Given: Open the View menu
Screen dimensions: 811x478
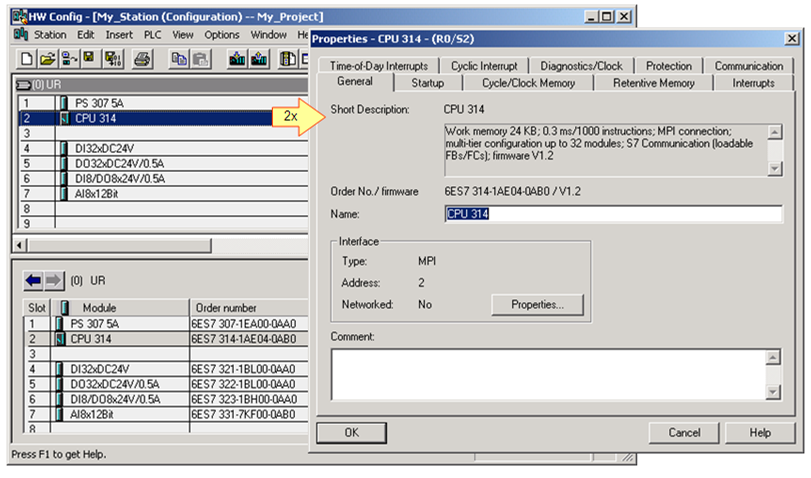Looking at the screenshot, I should (x=183, y=35).
